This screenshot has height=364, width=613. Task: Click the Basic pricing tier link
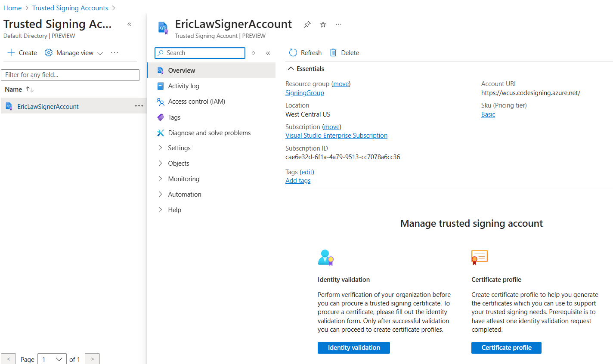488,114
